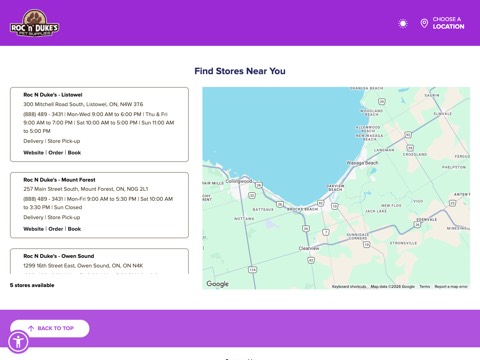Click Nottawa label on map
The image size is (480, 360).
click(244, 219)
